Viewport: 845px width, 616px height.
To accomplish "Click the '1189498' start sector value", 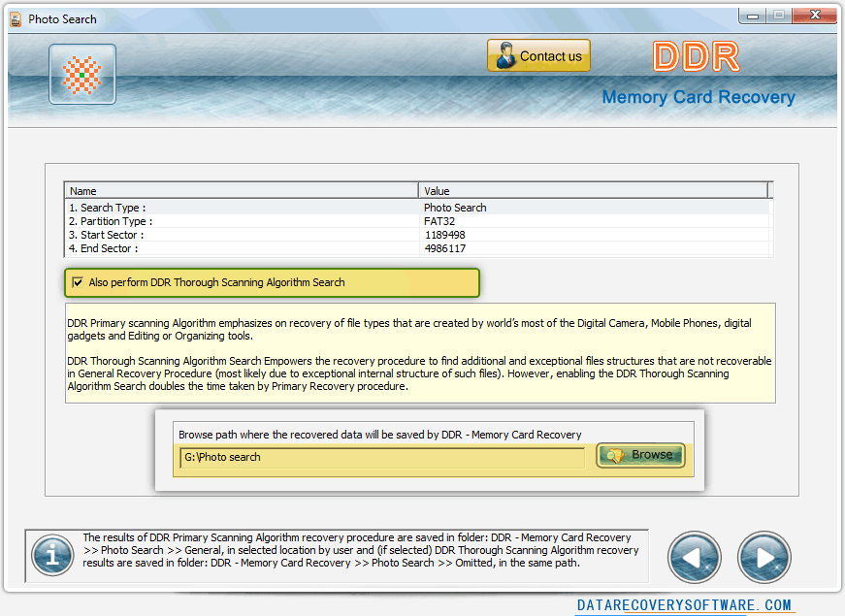I will [444, 235].
